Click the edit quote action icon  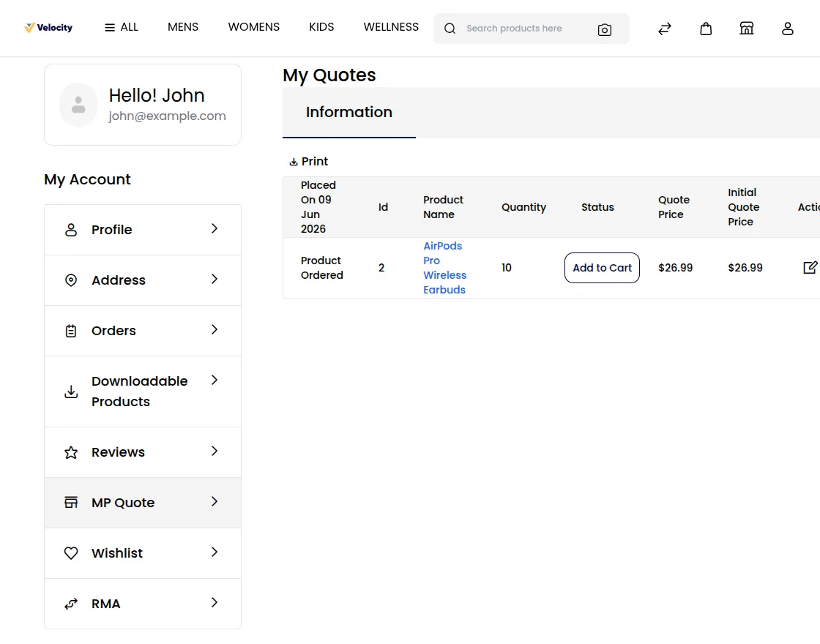tap(810, 268)
